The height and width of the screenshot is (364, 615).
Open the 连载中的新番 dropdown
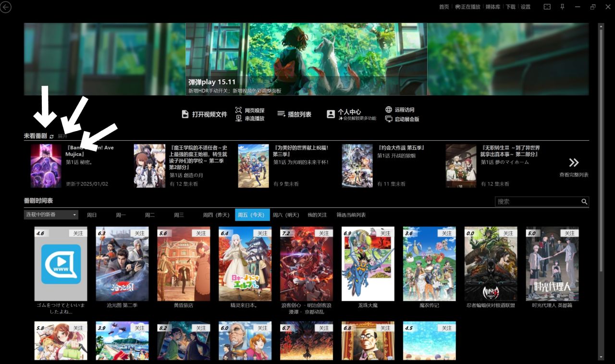coord(51,215)
